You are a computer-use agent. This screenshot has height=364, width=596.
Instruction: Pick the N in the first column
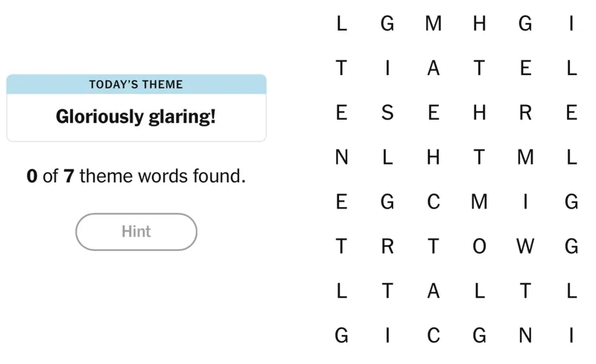(341, 158)
